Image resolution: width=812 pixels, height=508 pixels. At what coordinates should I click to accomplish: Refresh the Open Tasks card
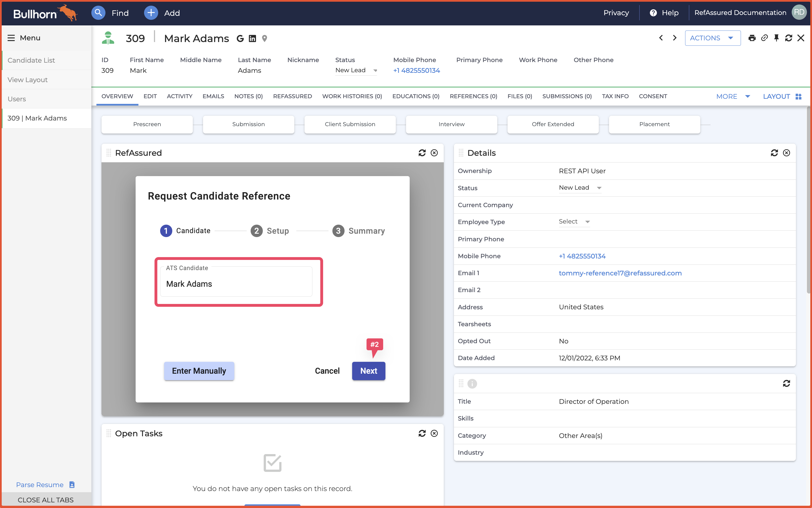(422, 433)
